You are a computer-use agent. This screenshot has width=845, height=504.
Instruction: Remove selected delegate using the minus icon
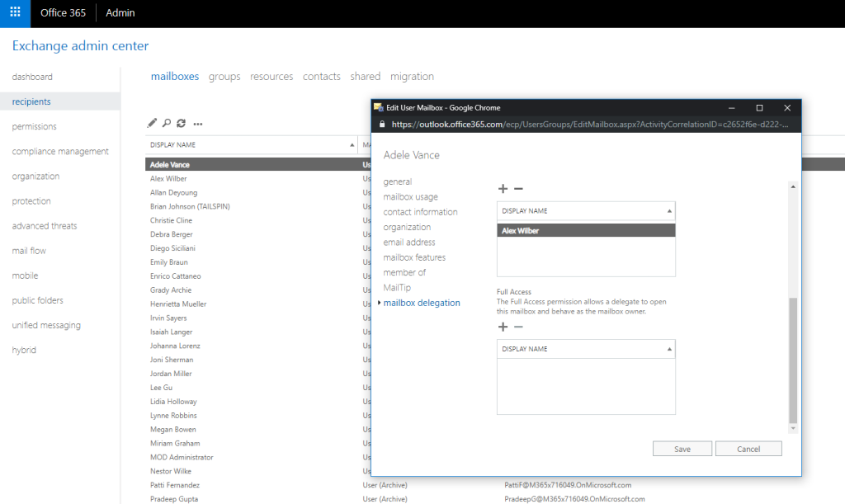517,188
